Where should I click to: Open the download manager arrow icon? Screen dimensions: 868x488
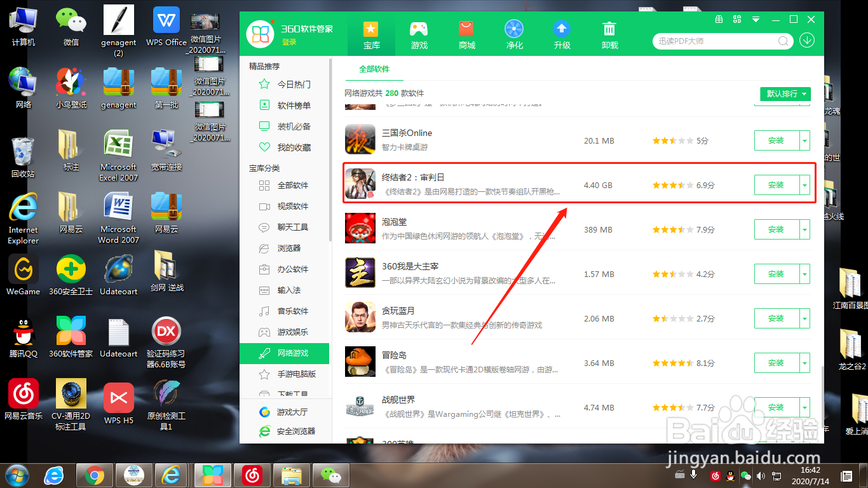pos(807,41)
